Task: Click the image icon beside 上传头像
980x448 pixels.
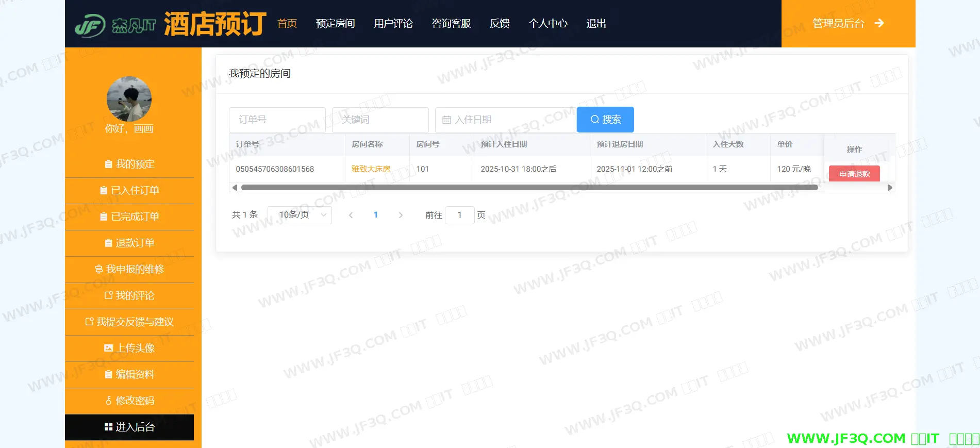Action: [108, 348]
